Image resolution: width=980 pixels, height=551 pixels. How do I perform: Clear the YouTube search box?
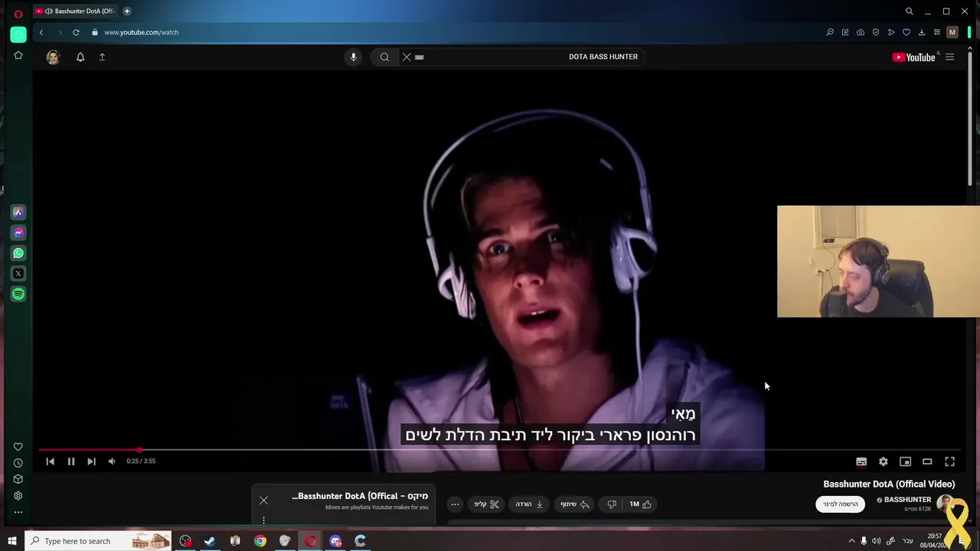point(407,57)
